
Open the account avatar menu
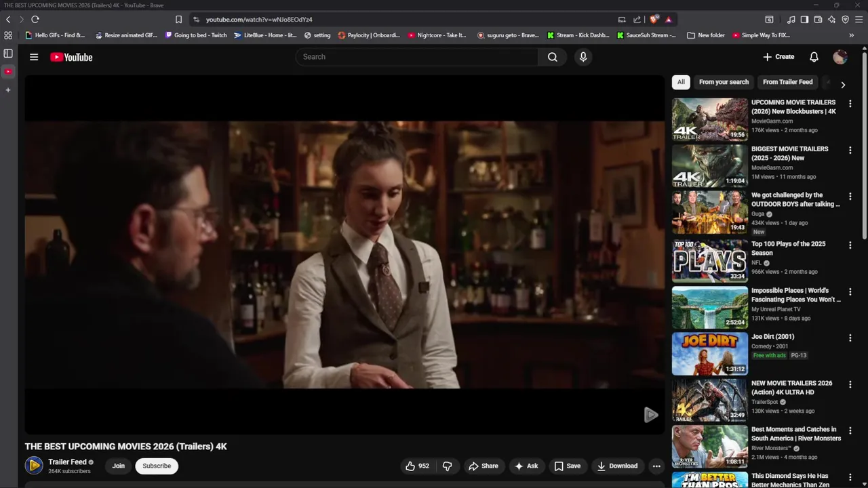pyautogui.click(x=840, y=57)
